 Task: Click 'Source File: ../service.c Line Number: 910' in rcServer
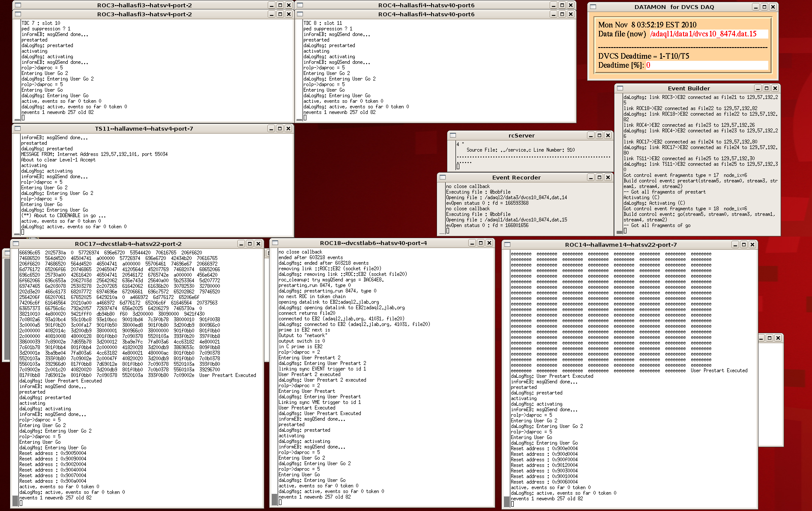(x=521, y=150)
